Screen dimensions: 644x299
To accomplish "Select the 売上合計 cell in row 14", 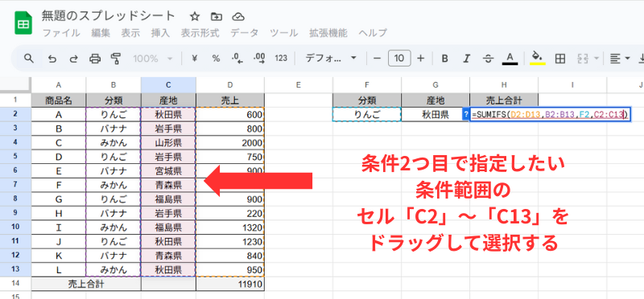I will coord(86,284).
